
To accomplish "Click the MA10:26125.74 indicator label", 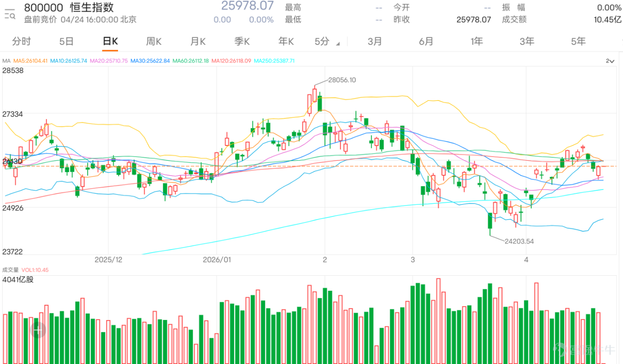I will click(69, 61).
